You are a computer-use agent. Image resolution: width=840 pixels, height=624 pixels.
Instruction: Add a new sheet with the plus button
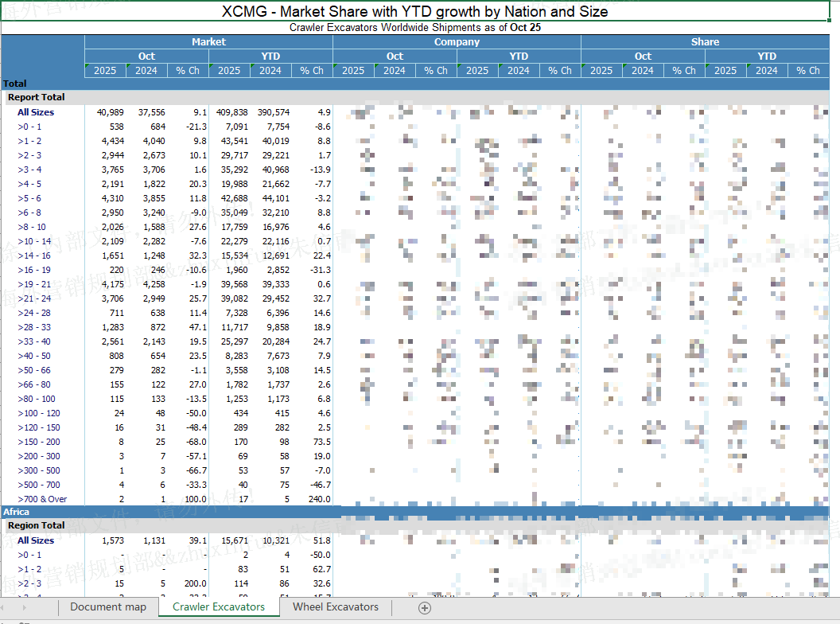425,608
